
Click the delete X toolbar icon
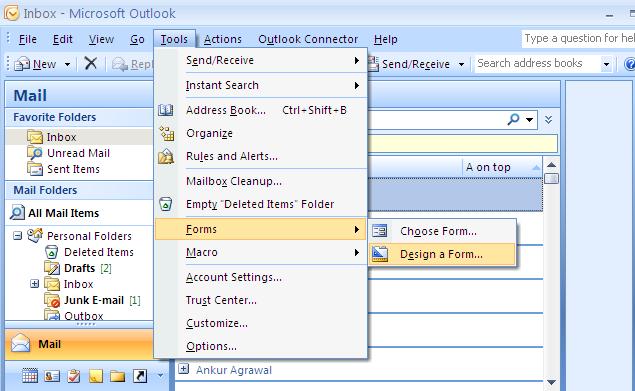click(x=91, y=63)
